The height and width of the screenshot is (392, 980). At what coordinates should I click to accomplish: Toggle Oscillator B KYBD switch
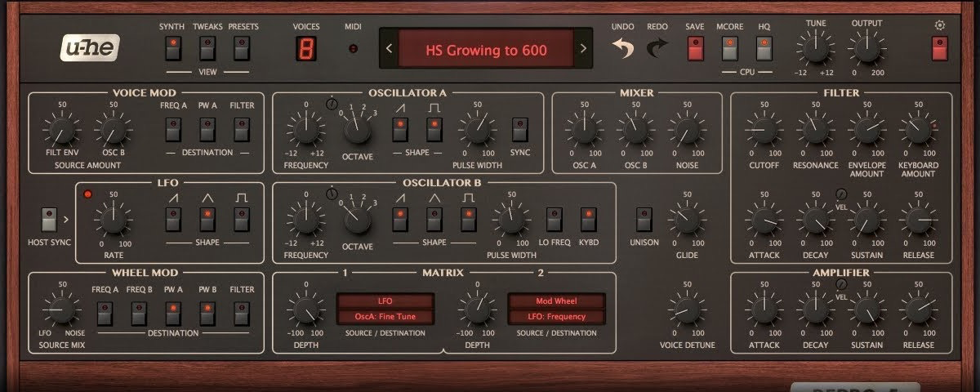587,218
